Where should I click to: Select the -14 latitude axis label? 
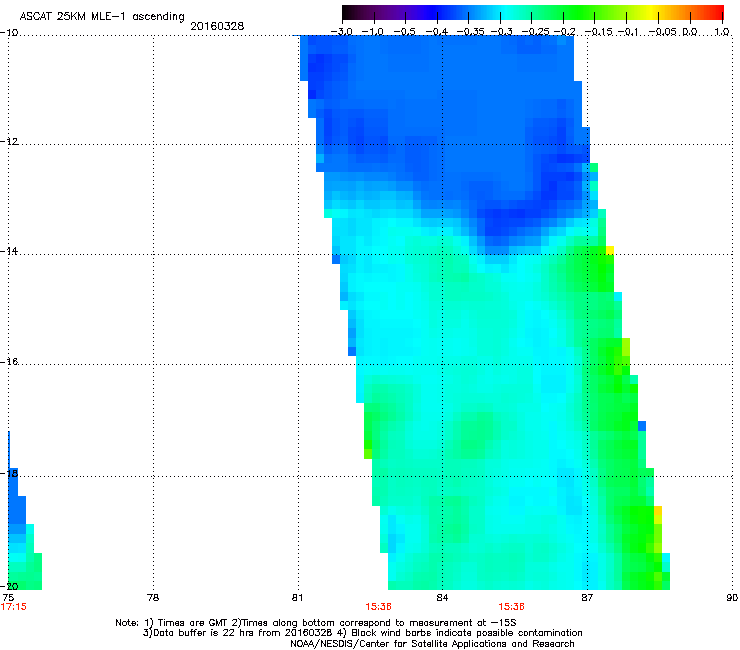pyautogui.click(x=9, y=251)
